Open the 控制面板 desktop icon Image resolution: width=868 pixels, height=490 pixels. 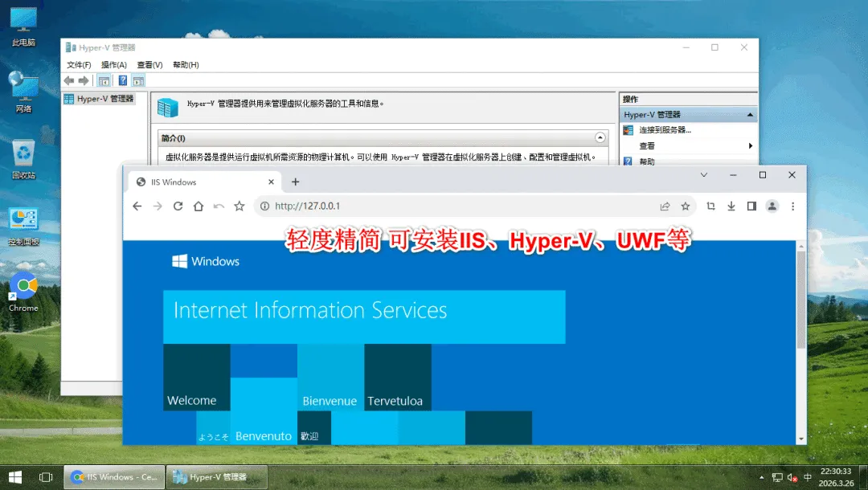click(x=23, y=227)
